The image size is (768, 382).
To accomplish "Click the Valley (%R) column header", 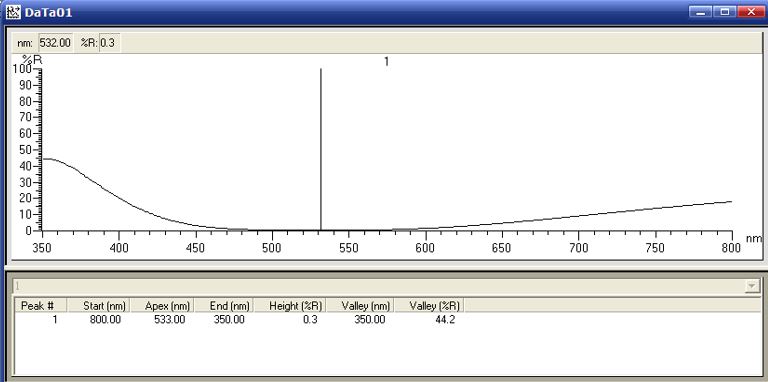I will 430,306.
